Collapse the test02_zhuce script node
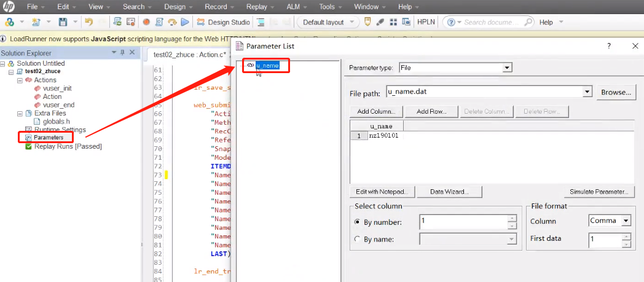Viewport: 644px width, 282px height. (11, 72)
